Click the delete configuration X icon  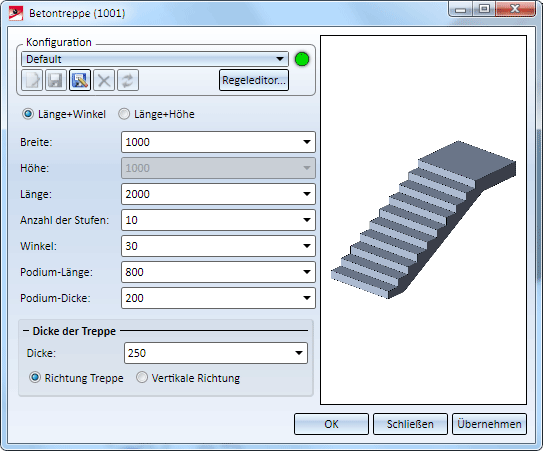[104, 80]
